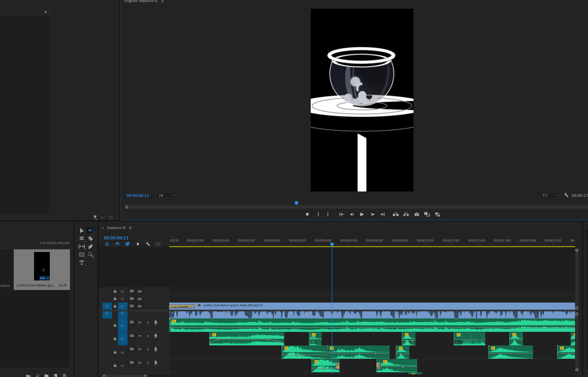Click timeline playhead timecode field
The image size is (588, 377).
click(x=116, y=238)
